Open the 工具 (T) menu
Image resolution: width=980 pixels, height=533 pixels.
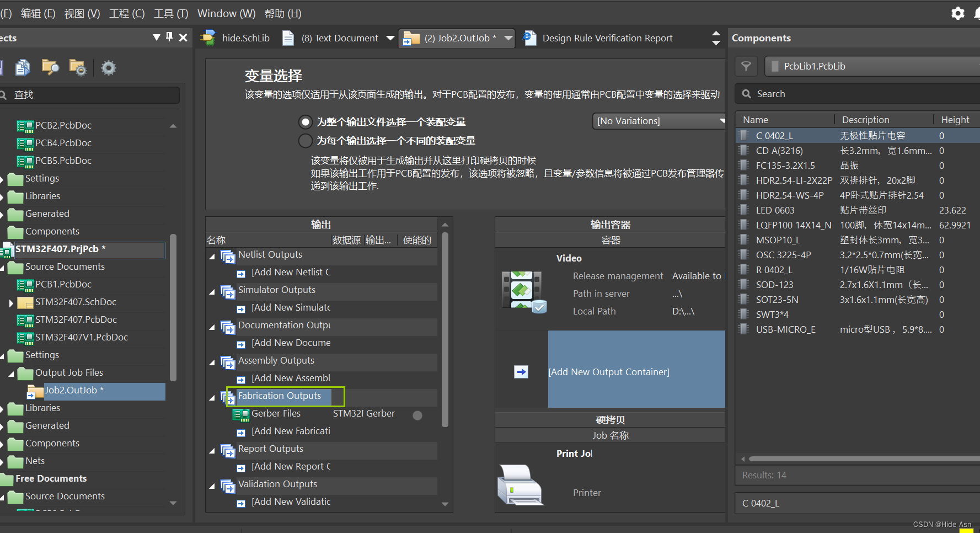pos(171,13)
